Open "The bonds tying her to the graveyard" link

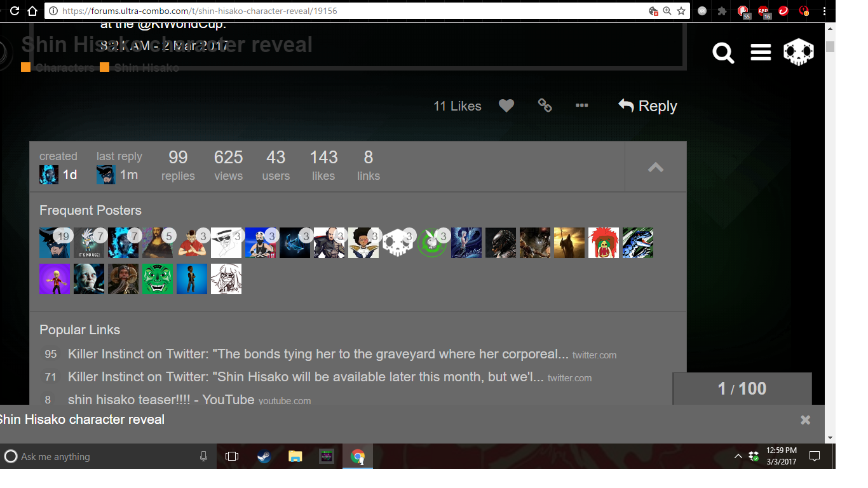(x=318, y=354)
